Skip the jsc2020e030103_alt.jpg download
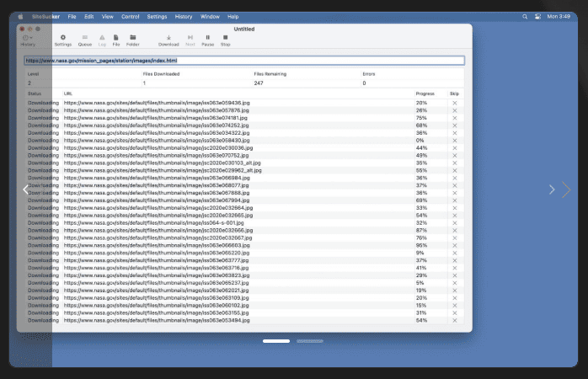The height and width of the screenshot is (379, 588). (x=455, y=163)
